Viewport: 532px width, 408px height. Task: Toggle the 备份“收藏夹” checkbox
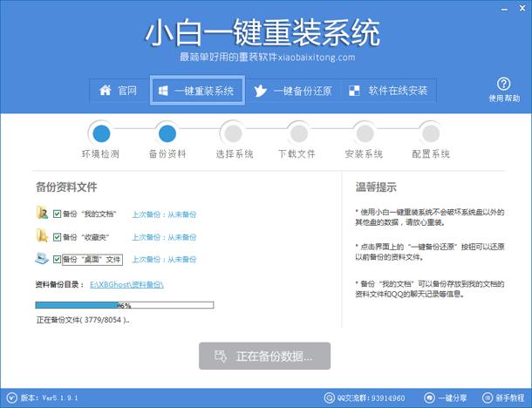57,237
